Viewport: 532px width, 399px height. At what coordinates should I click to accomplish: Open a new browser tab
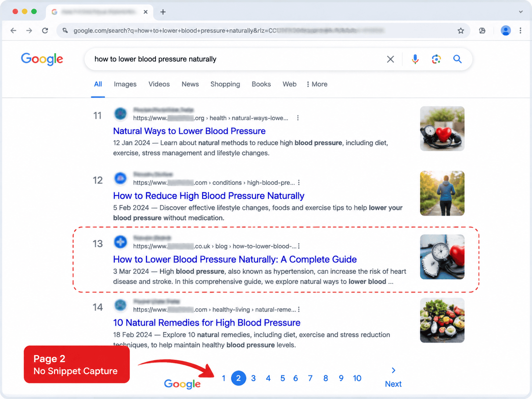tap(163, 12)
